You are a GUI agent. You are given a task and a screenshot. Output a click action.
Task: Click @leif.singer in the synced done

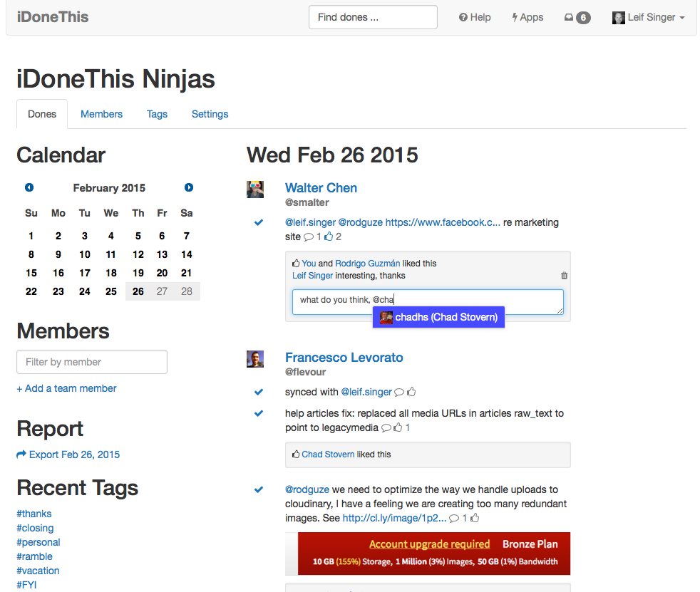366,392
